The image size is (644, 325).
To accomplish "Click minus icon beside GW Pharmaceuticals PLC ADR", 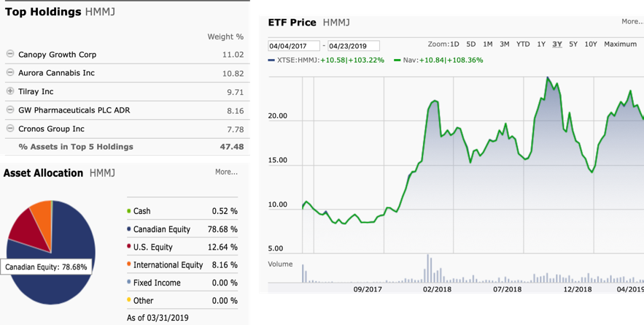I will pyautogui.click(x=10, y=110).
